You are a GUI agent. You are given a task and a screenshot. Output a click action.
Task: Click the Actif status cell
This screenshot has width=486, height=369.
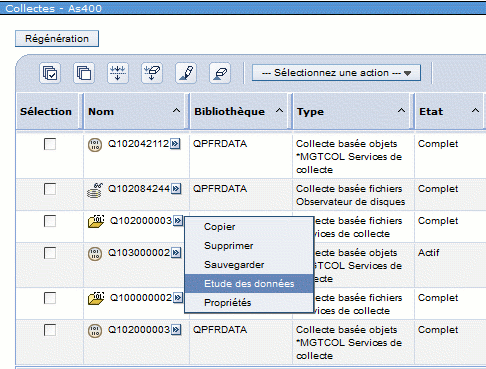[x=428, y=253]
